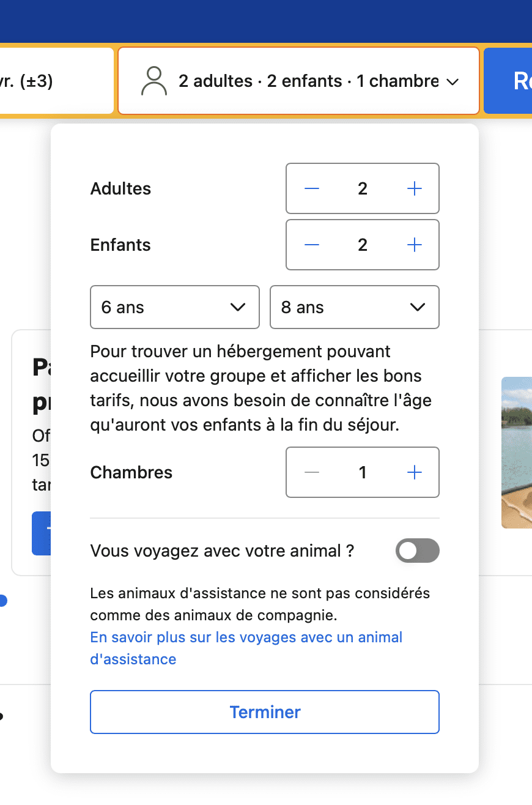This screenshot has height=805, width=532.
Task: Decrease the Adultes count with minus icon
Action: click(x=312, y=188)
